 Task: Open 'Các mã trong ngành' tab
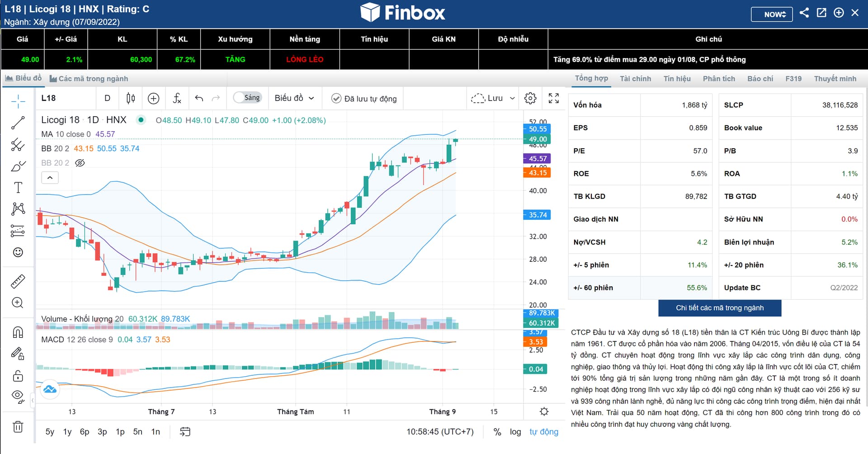[x=89, y=79]
